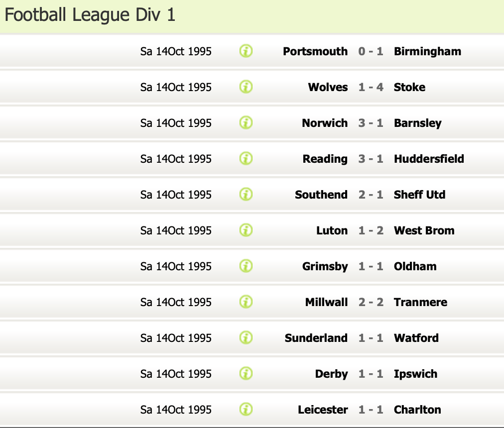Click the Stoke team name
The image size is (504, 428).
409,87
